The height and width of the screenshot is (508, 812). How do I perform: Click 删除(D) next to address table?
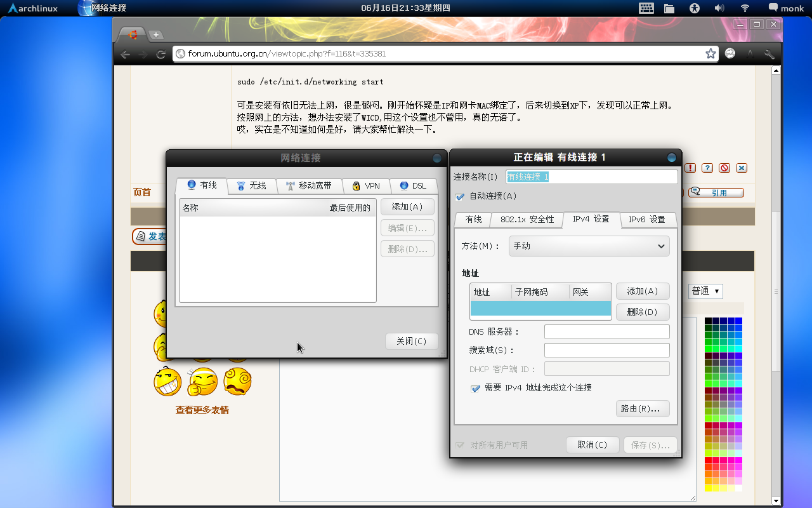tap(643, 312)
